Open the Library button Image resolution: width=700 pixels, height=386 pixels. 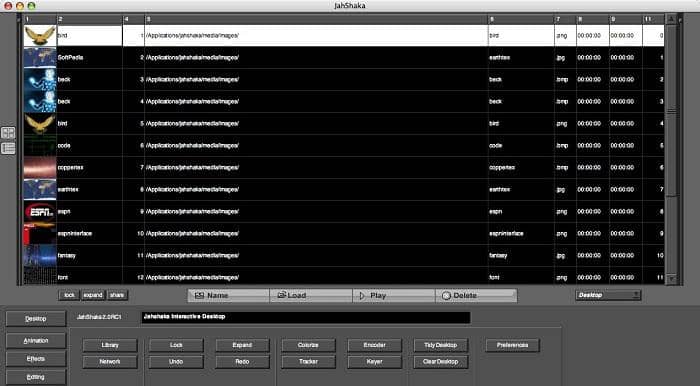pos(110,345)
